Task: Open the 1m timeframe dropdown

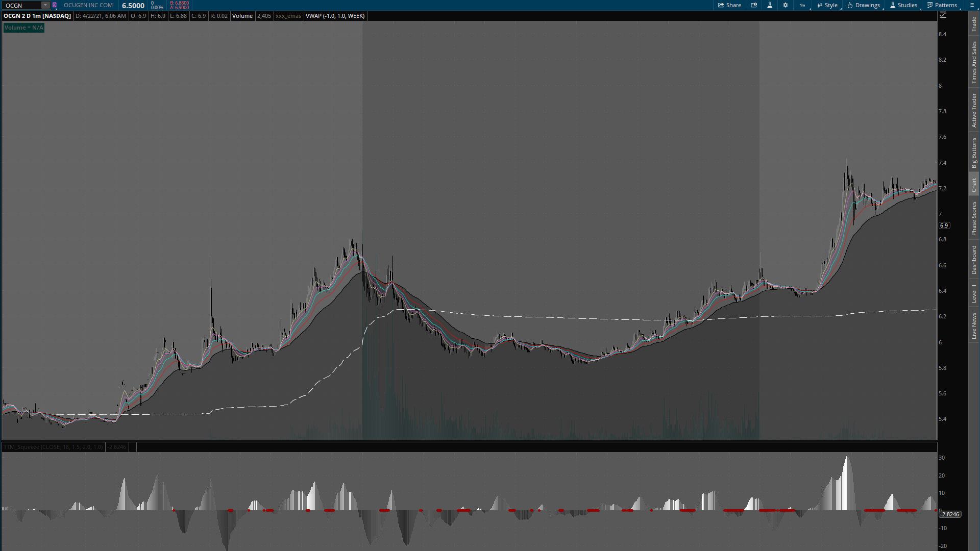Action: click(x=802, y=5)
